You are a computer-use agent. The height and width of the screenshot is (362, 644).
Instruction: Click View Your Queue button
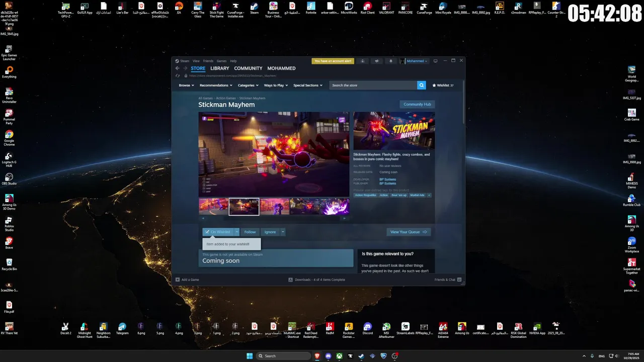(x=409, y=232)
